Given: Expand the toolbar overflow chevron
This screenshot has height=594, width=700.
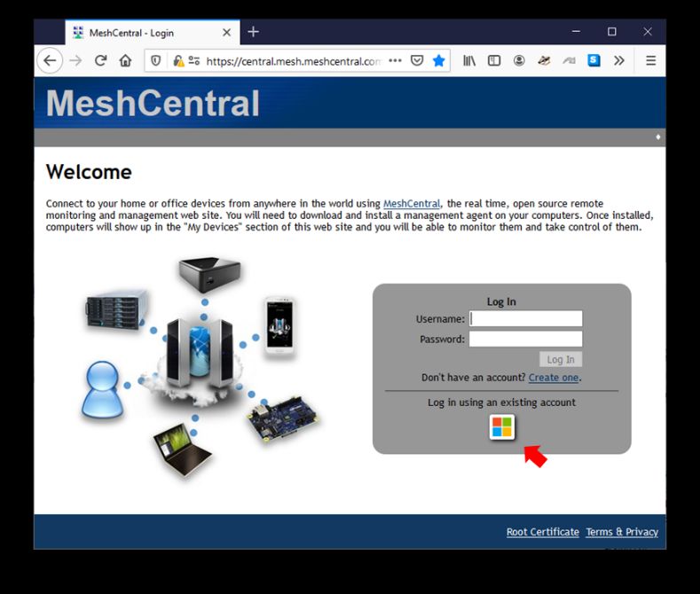Looking at the screenshot, I should coord(618,61).
